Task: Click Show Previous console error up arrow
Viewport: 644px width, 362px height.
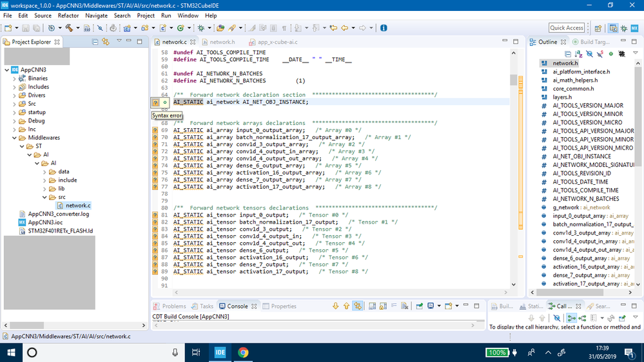Action: click(x=346, y=306)
